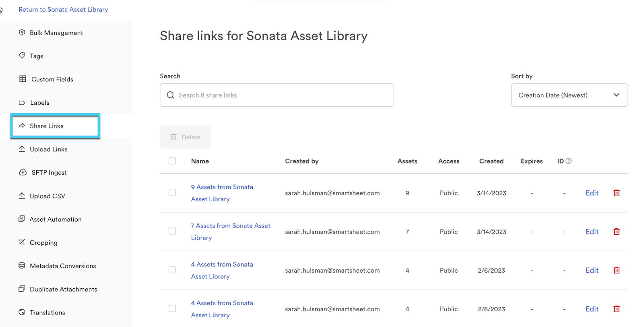Screen dimensions: 644x327
Task: Open Asset Automation settings page
Action: 55,219
